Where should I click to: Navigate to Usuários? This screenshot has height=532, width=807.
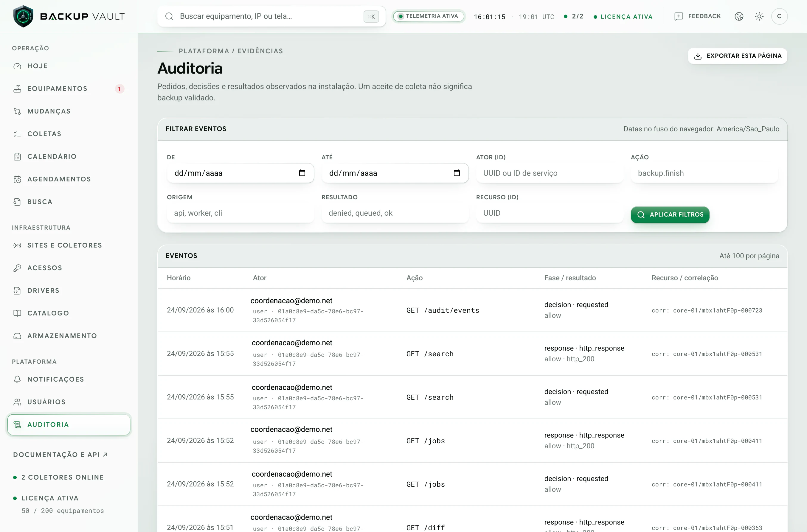tap(69, 402)
